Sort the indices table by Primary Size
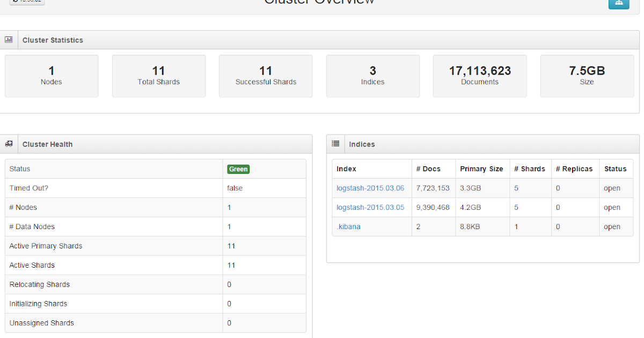 (482, 168)
